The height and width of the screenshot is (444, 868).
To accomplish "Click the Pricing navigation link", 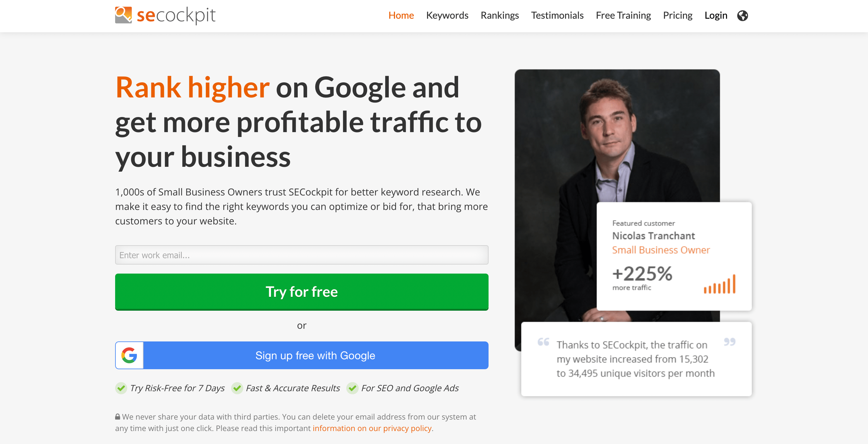I will (x=677, y=15).
